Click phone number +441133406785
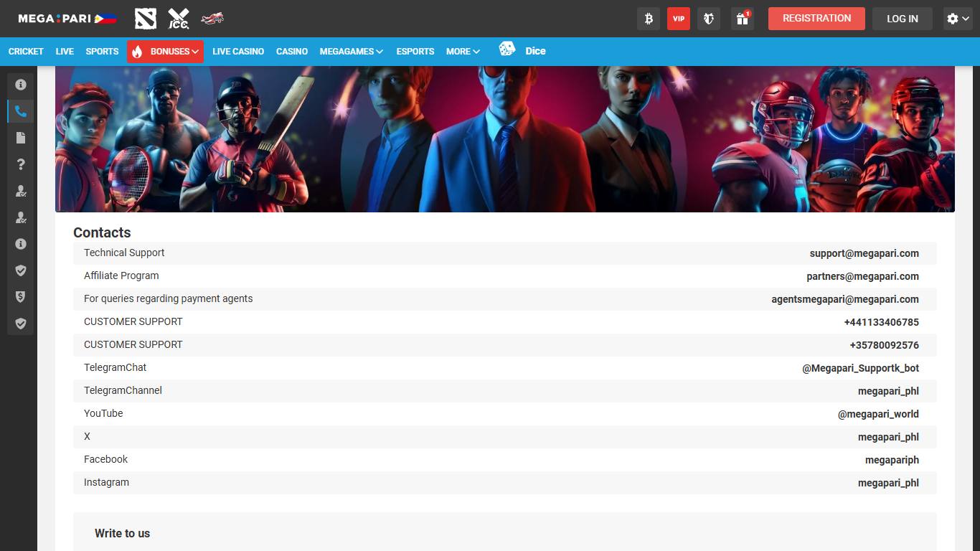The width and height of the screenshot is (980, 551). point(881,322)
